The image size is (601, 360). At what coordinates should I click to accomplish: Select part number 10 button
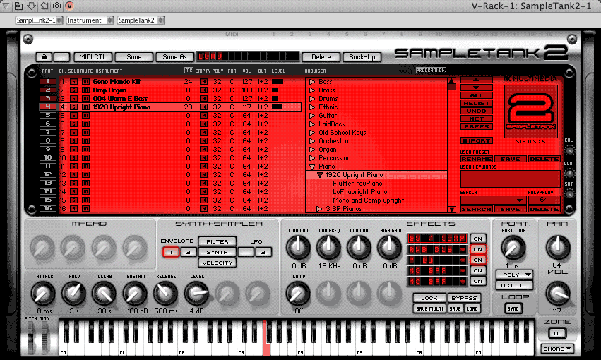48,158
